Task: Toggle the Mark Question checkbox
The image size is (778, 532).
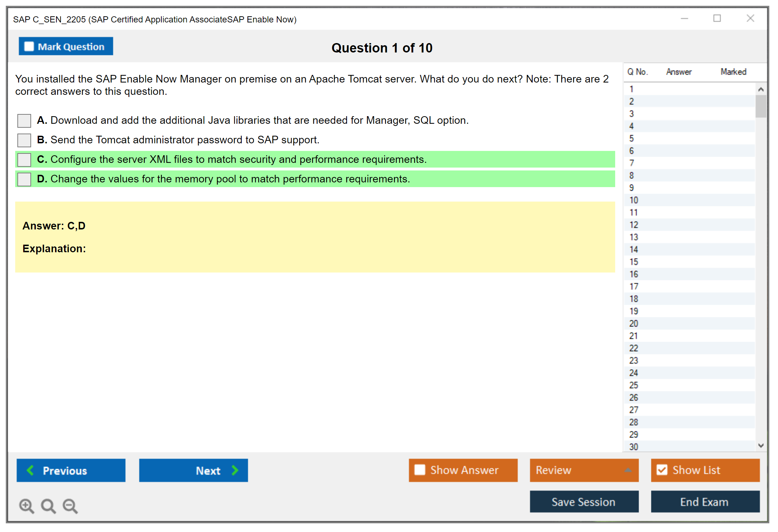Action: pyautogui.click(x=29, y=47)
